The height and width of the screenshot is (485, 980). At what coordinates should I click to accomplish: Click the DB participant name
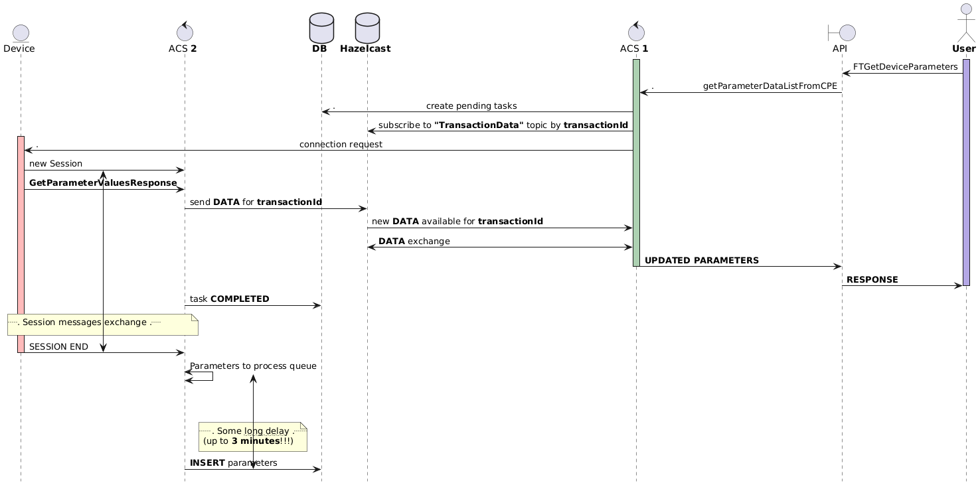[319, 48]
